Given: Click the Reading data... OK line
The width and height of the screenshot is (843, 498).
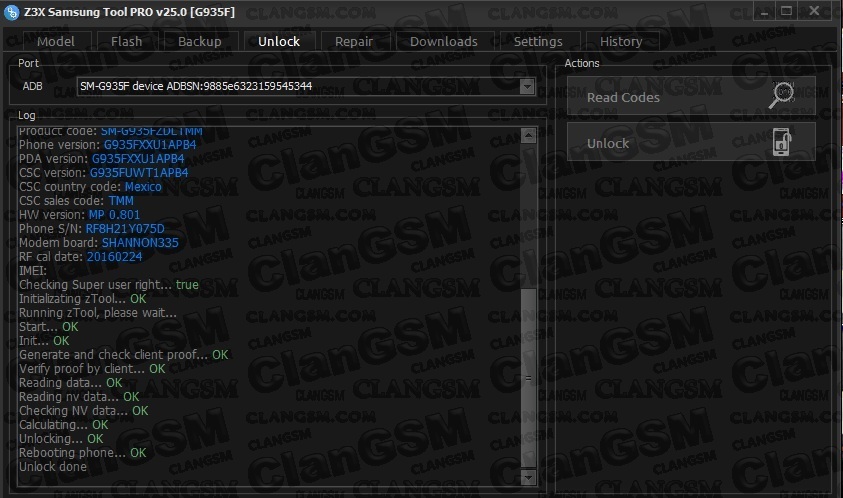Looking at the screenshot, I should coord(70,382).
